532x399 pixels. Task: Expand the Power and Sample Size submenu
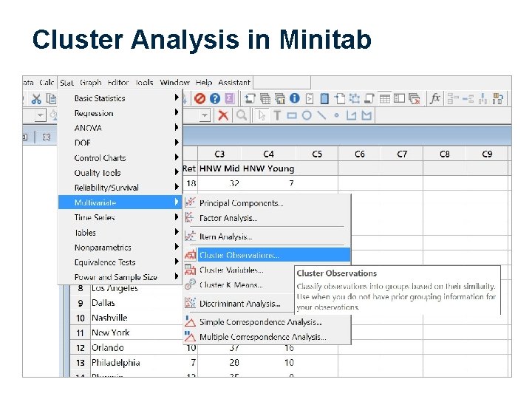[x=120, y=277]
